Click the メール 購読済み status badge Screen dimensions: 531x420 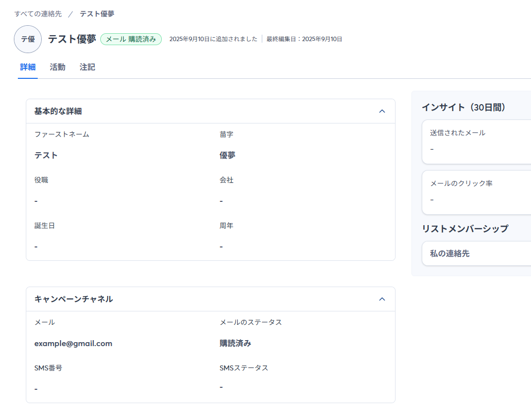click(x=131, y=39)
